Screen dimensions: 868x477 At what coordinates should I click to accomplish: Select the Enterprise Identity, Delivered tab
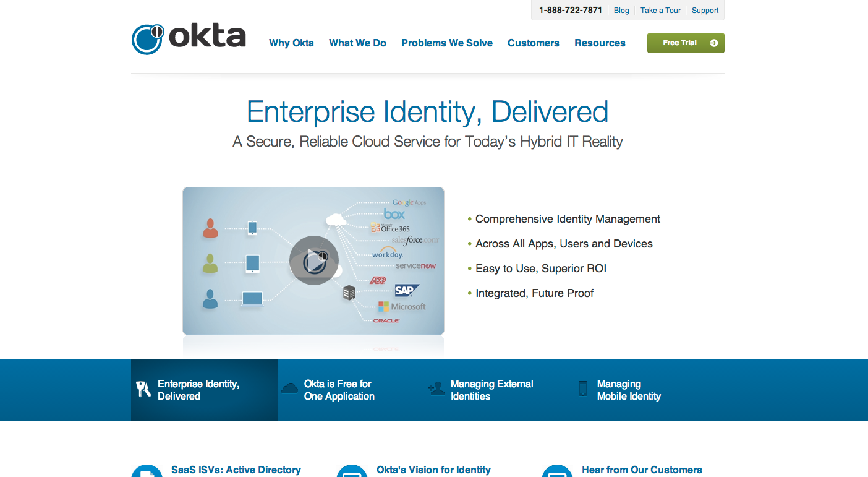(204, 390)
